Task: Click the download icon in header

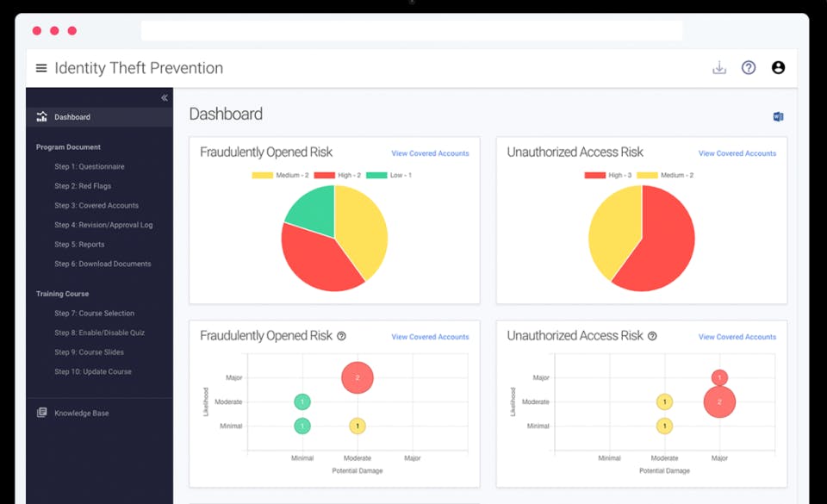Action: (x=718, y=67)
